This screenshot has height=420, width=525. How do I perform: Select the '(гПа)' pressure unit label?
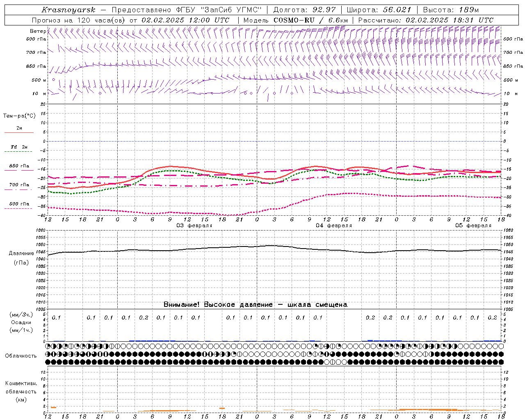pos(21,263)
